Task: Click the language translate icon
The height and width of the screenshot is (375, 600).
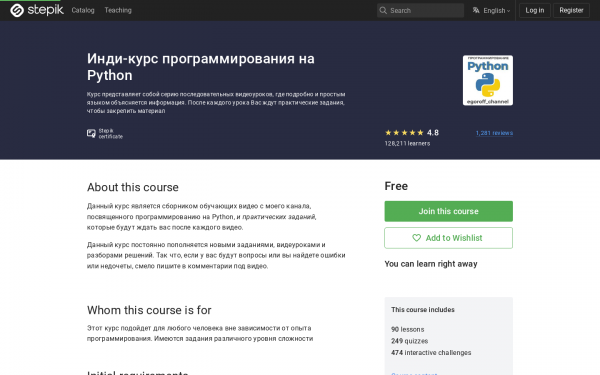Action: pyautogui.click(x=476, y=10)
